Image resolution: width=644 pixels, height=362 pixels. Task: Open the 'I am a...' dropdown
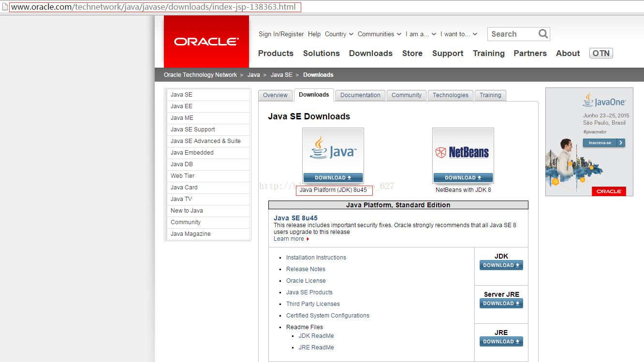tap(421, 34)
